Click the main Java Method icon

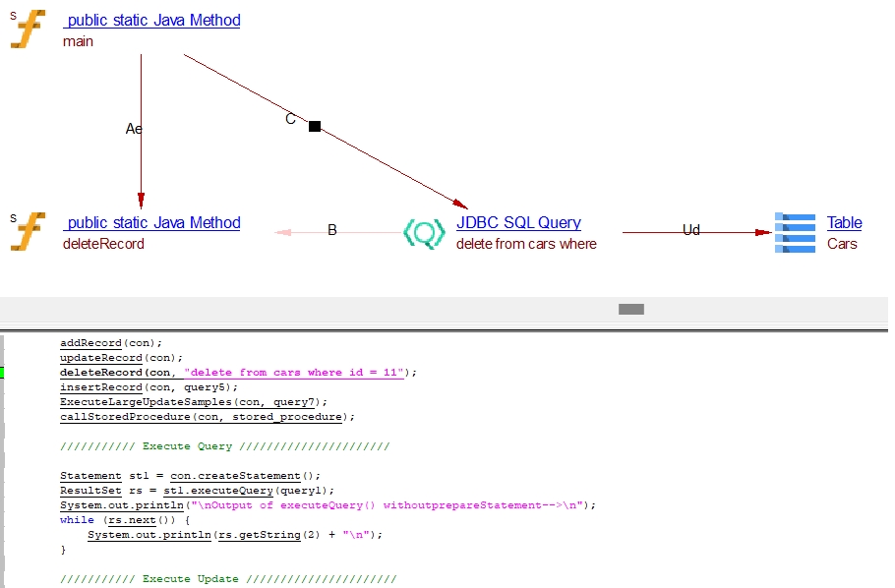click(29, 29)
